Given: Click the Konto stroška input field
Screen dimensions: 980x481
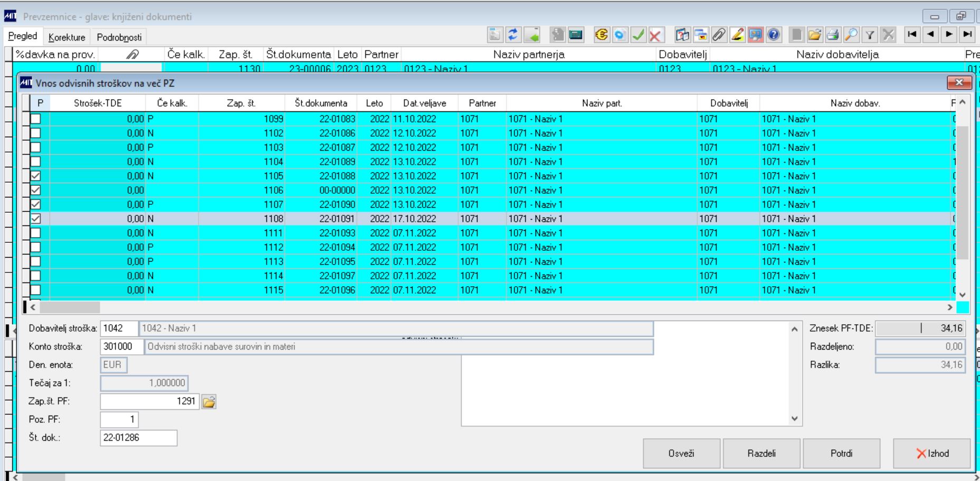Looking at the screenshot, I should pos(122,347).
